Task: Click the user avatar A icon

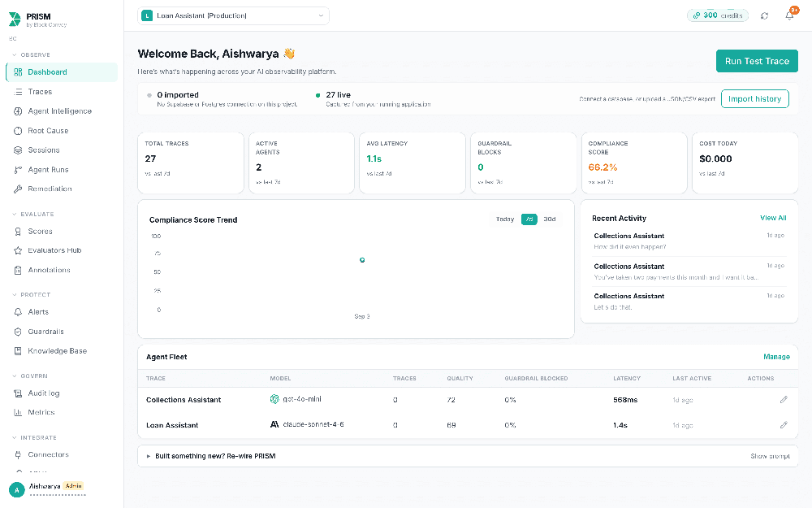Action: (x=16, y=490)
